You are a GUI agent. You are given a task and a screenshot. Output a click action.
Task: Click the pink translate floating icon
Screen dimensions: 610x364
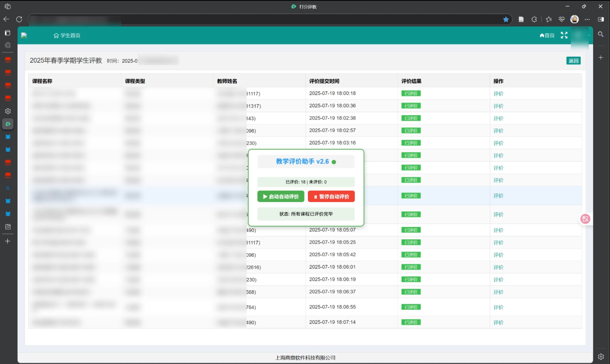585,219
